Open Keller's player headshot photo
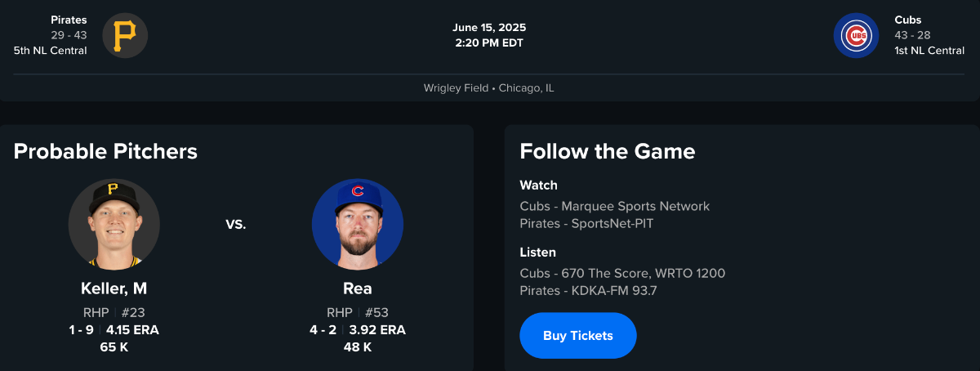Screen dimensions: 980x371 pos(114,224)
